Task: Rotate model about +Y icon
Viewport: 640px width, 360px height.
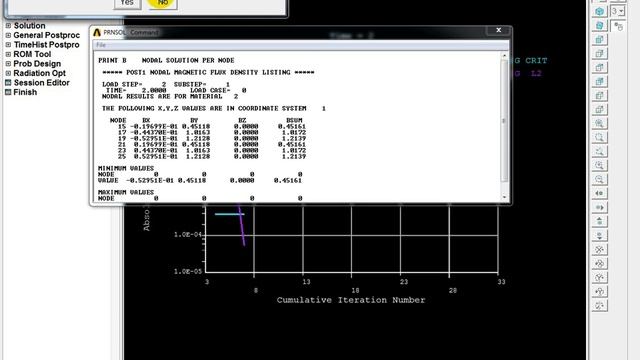Action: pos(599,291)
